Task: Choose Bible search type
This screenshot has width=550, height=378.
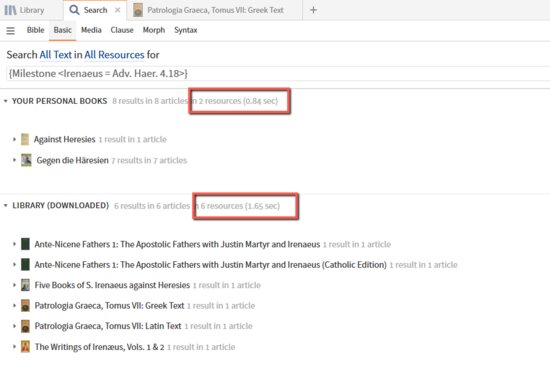Action: pos(35,30)
